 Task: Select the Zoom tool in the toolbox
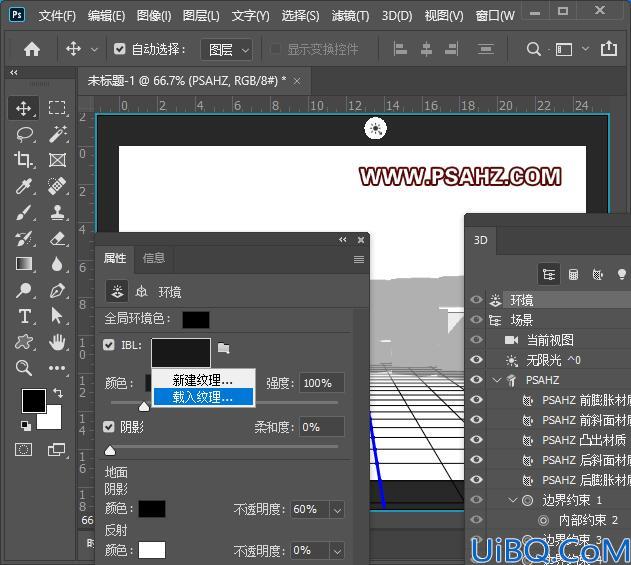pos(24,368)
